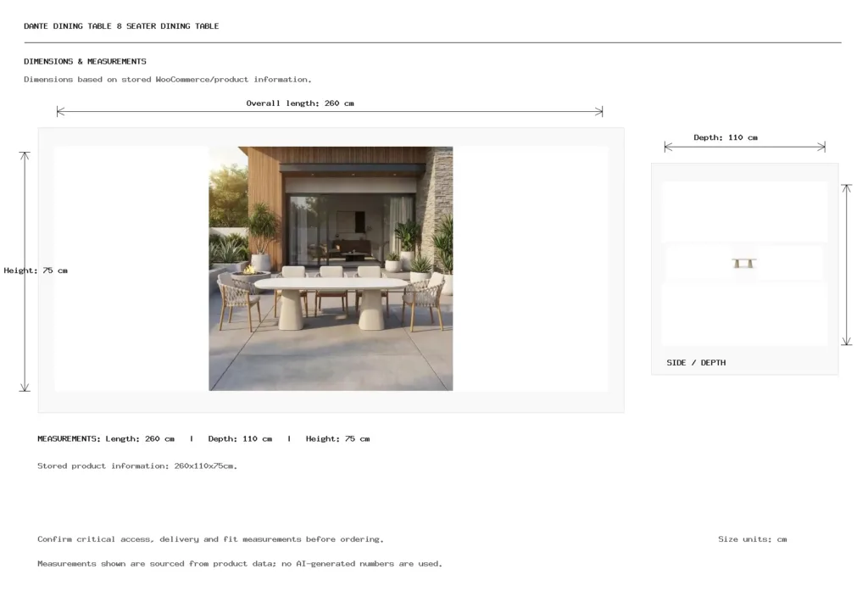Select the title 'DANTE DINING TABLE 8 SEATER DINING TABLE'
The image size is (868, 608).
[x=121, y=26]
